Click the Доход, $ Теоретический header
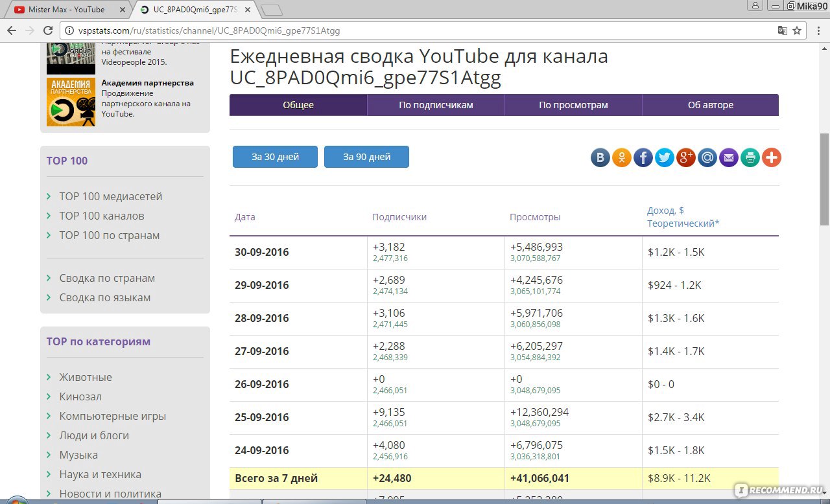The image size is (830, 504). pyautogui.click(x=683, y=217)
